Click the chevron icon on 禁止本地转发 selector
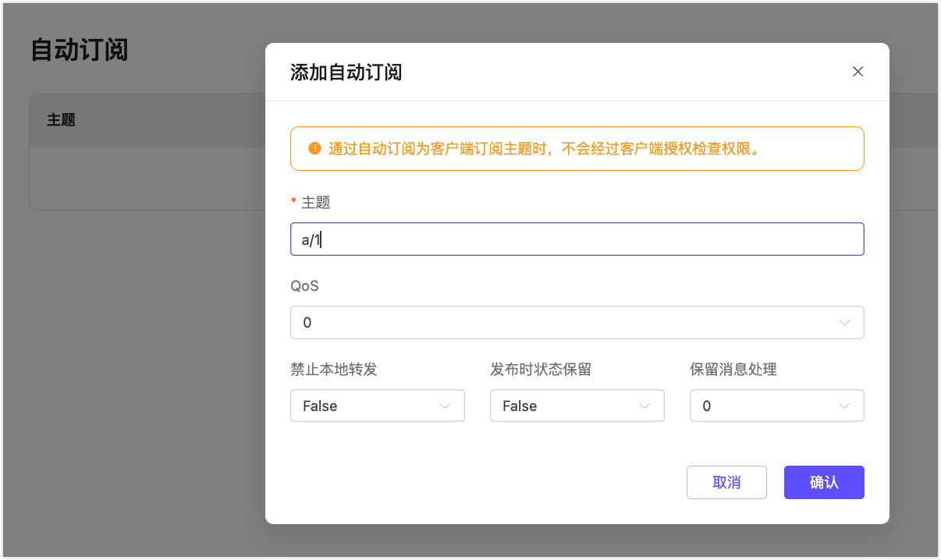The image size is (941, 560). (445, 406)
